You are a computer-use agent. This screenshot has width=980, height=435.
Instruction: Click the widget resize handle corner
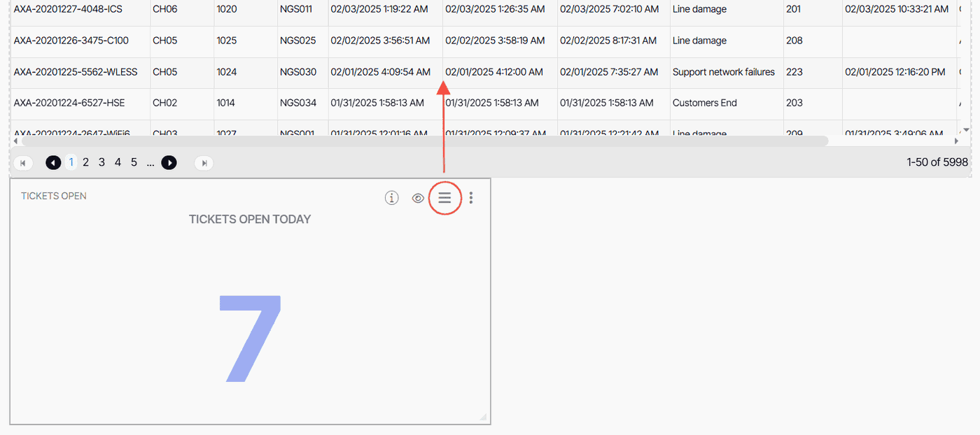[483, 417]
